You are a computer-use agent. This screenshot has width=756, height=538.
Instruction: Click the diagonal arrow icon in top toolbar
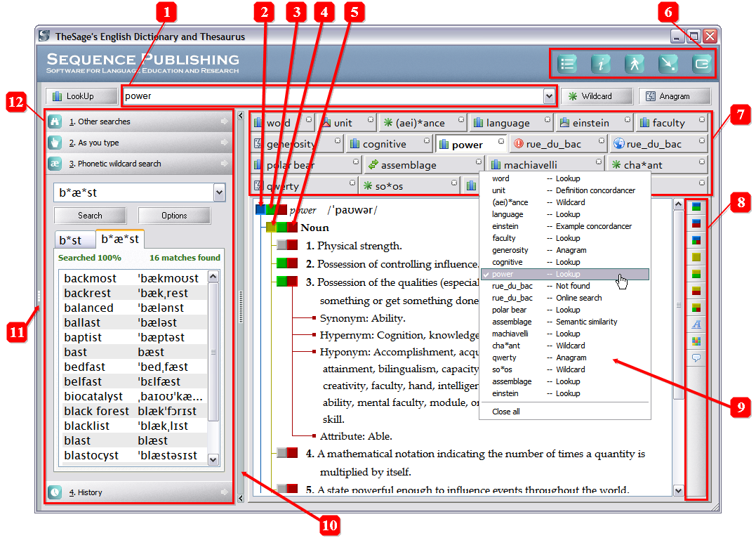668,63
